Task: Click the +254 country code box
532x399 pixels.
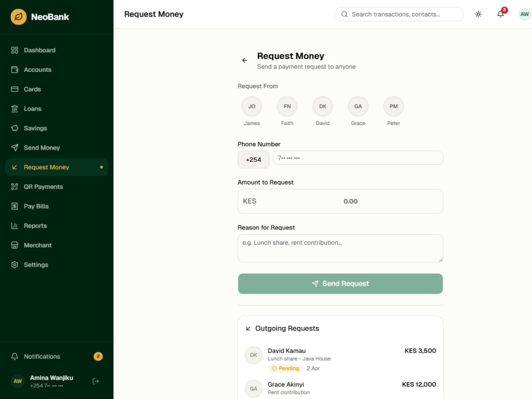Action: click(x=253, y=160)
